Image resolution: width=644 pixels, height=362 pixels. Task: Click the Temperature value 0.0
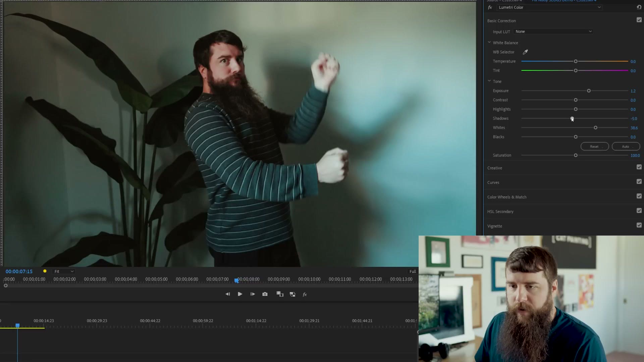pyautogui.click(x=633, y=62)
